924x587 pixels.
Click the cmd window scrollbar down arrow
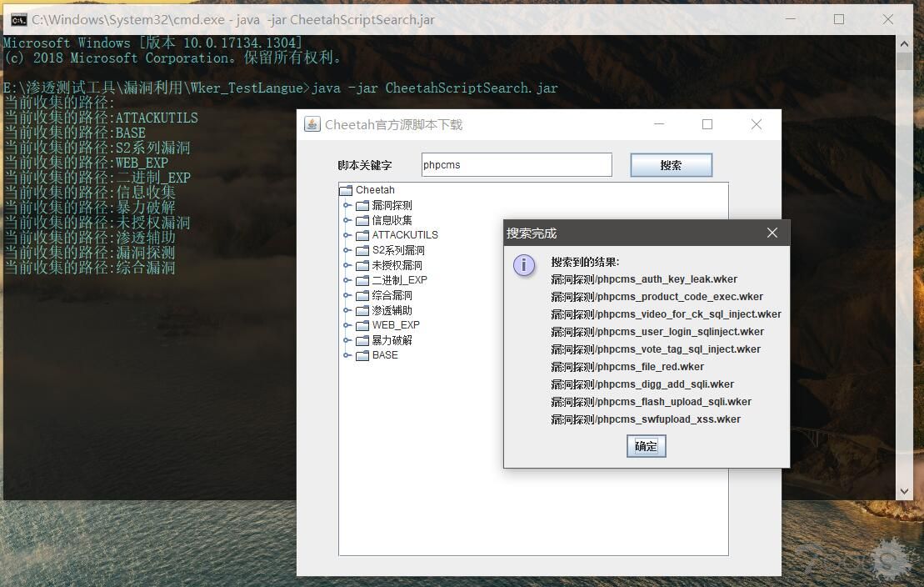(904, 491)
